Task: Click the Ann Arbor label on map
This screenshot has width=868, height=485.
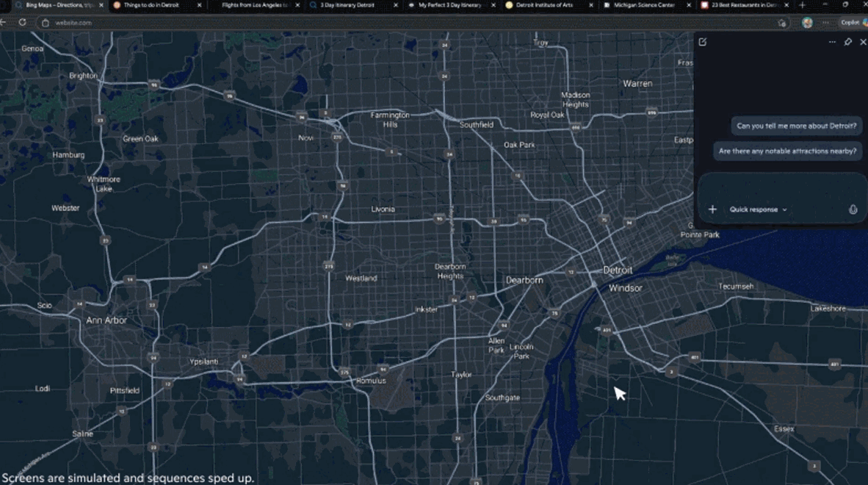Action: click(106, 320)
